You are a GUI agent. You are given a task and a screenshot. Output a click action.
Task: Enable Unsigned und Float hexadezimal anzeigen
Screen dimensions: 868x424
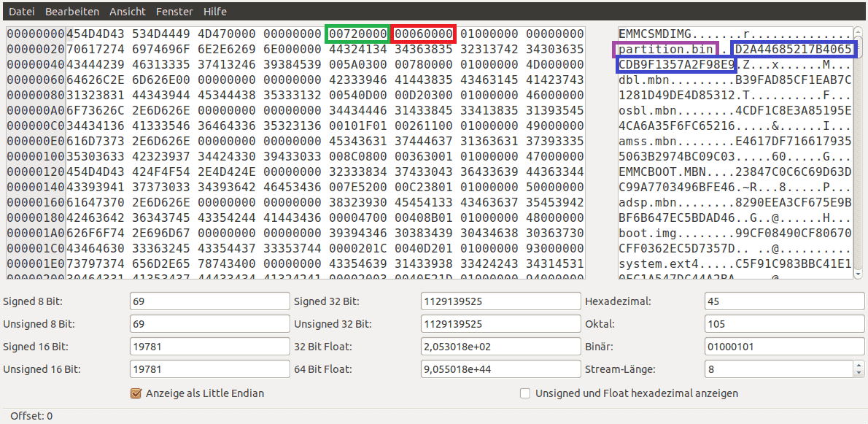pyautogui.click(x=525, y=393)
